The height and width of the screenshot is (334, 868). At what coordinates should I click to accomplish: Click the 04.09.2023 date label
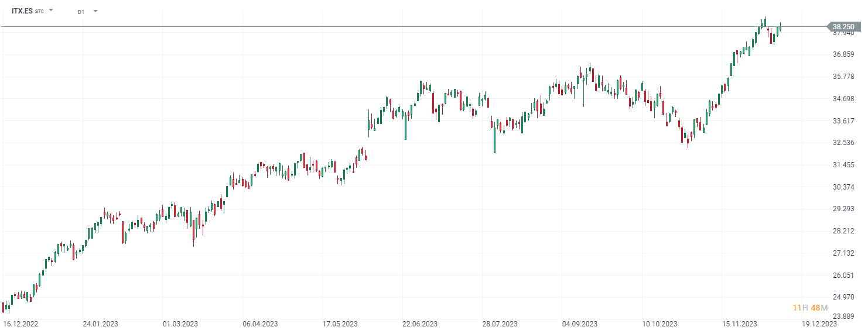click(580, 323)
